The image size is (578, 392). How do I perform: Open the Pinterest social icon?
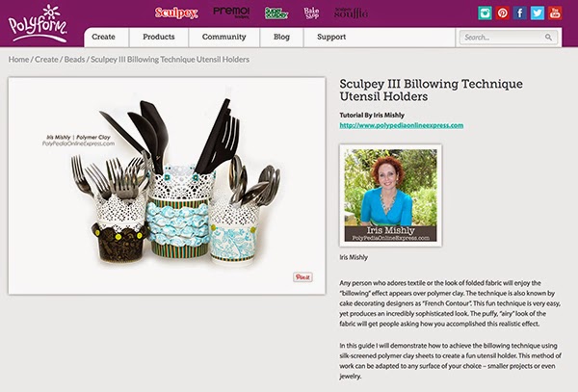(502, 13)
